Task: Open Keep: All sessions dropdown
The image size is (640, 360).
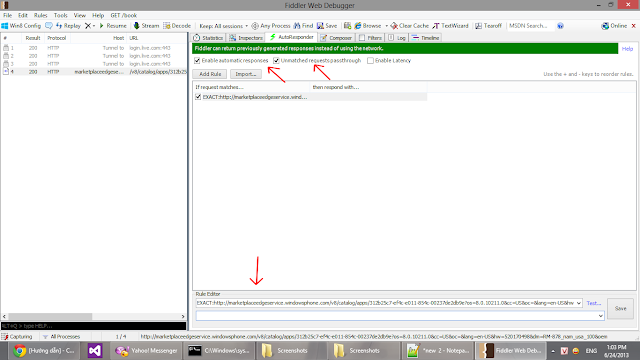Action: point(223,26)
